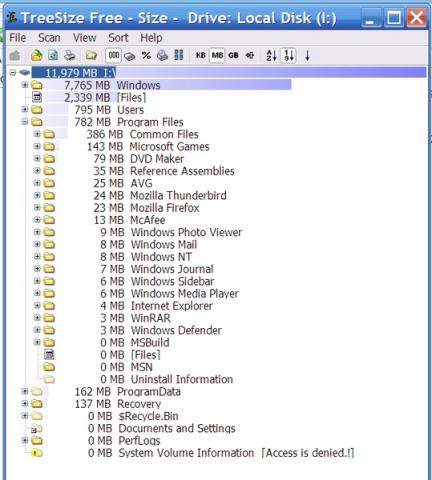Screen dimensions: 432x480
Task: Click the down arrow toolbar icon
Action: pos(307,55)
